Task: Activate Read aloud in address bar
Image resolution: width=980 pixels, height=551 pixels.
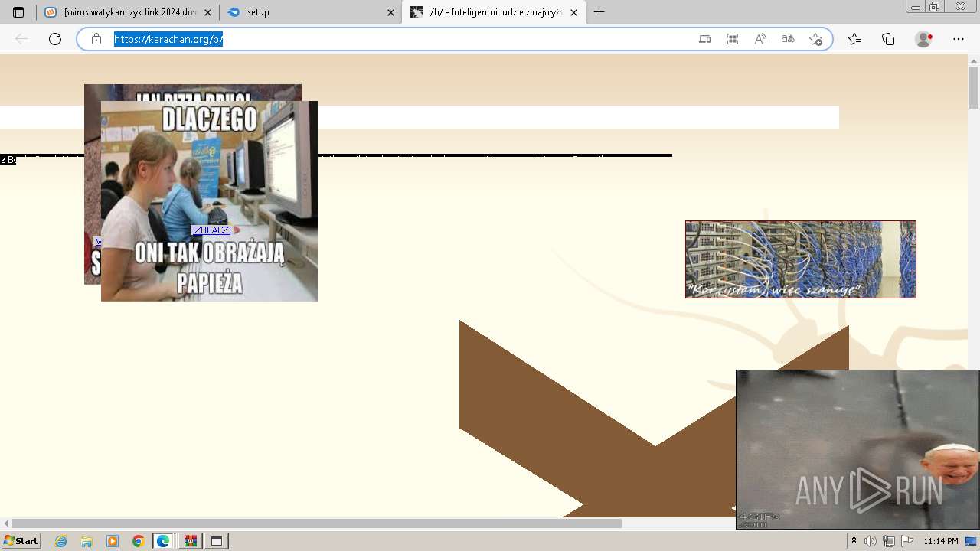Action: tap(760, 39)
